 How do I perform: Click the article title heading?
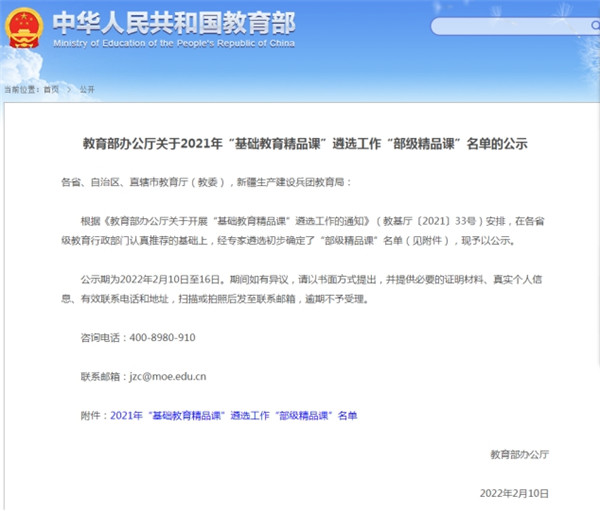coord(305,144)
